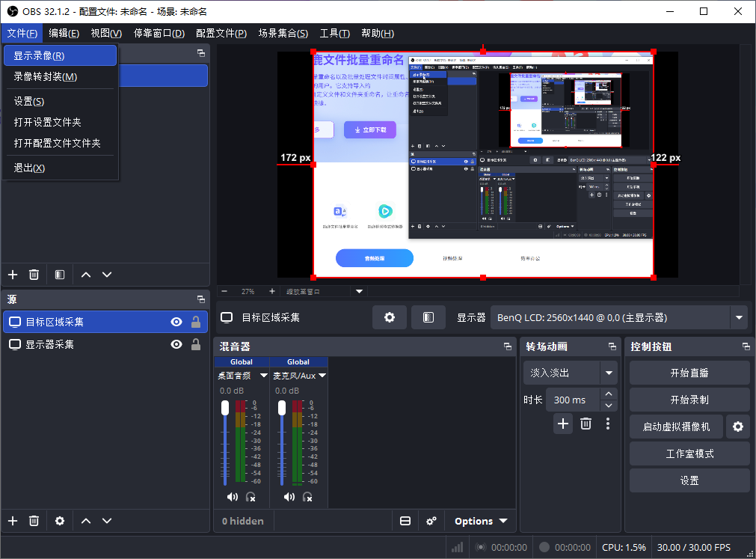The image size is (756, 559).
Task: Click 启动虚拟摄像机 button
Action: (676, 427)
